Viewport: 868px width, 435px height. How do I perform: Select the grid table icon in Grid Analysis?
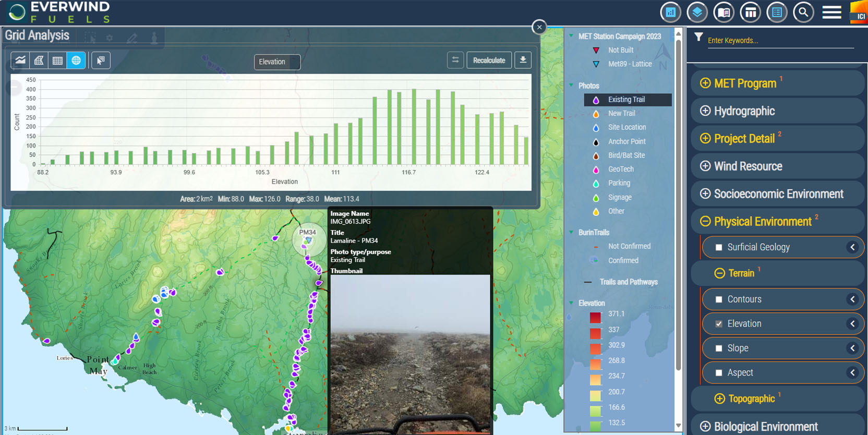click(57, 61)
